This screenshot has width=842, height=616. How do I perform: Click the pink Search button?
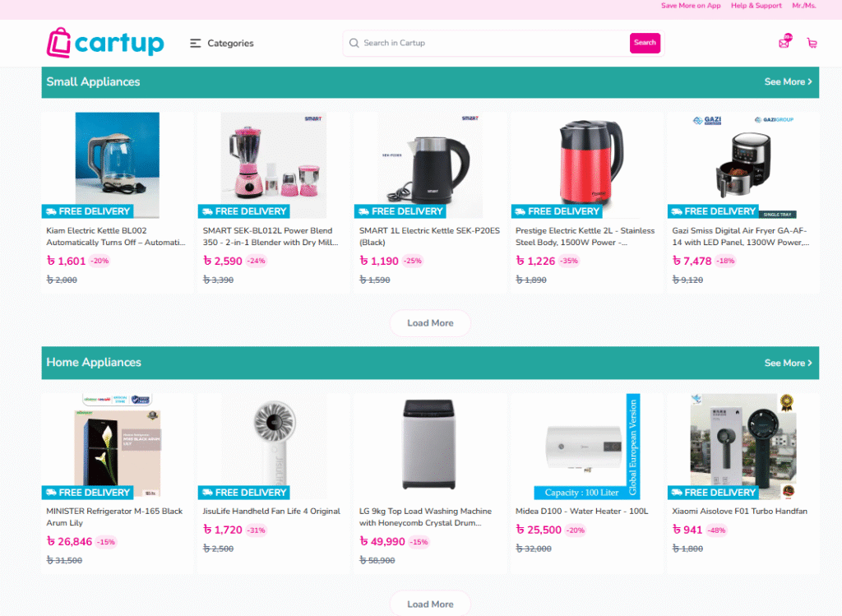(x=645, y=43)
